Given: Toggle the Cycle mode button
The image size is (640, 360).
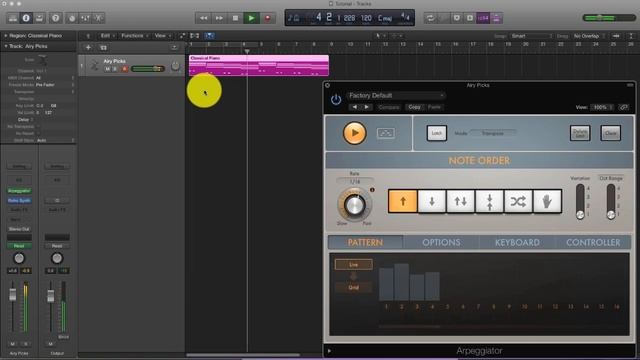Looking at the screenshot, I should pyautogui.click(x=430, y=18).
